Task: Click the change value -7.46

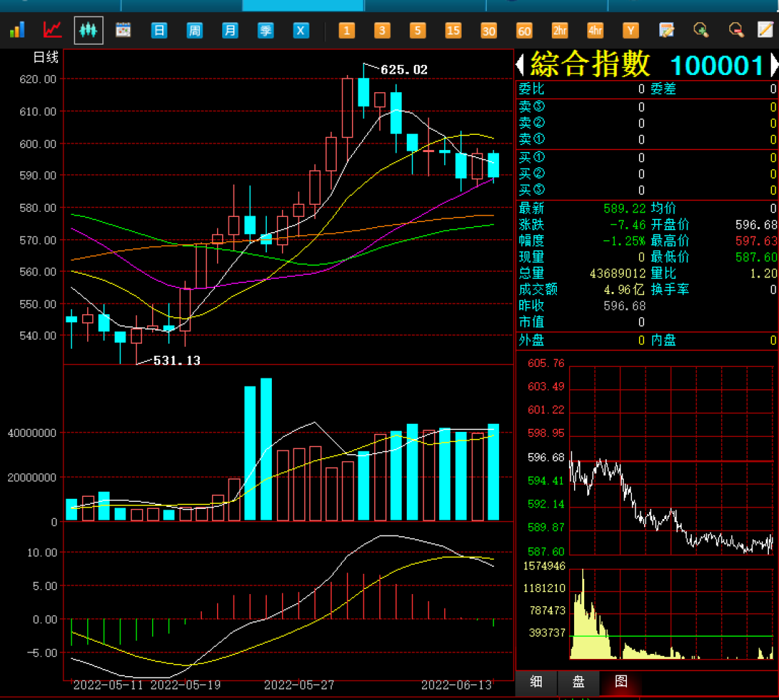Action: pos(628,225)
